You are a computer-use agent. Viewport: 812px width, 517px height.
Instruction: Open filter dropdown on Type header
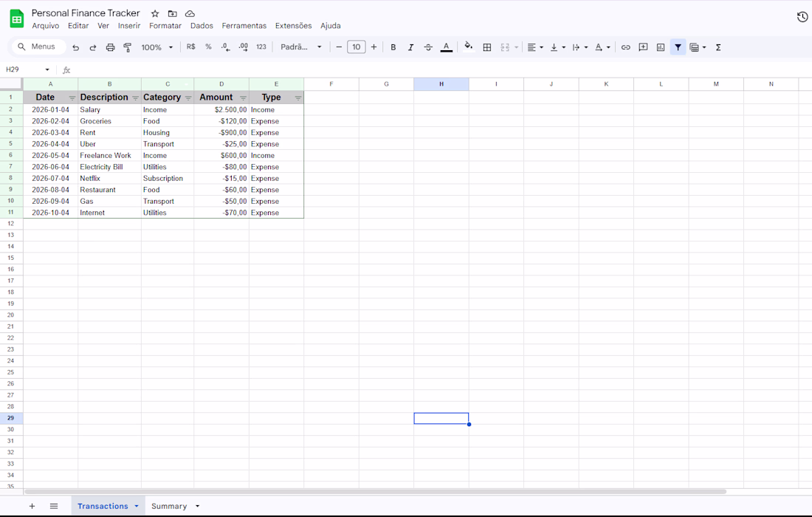tap(297, 98)
